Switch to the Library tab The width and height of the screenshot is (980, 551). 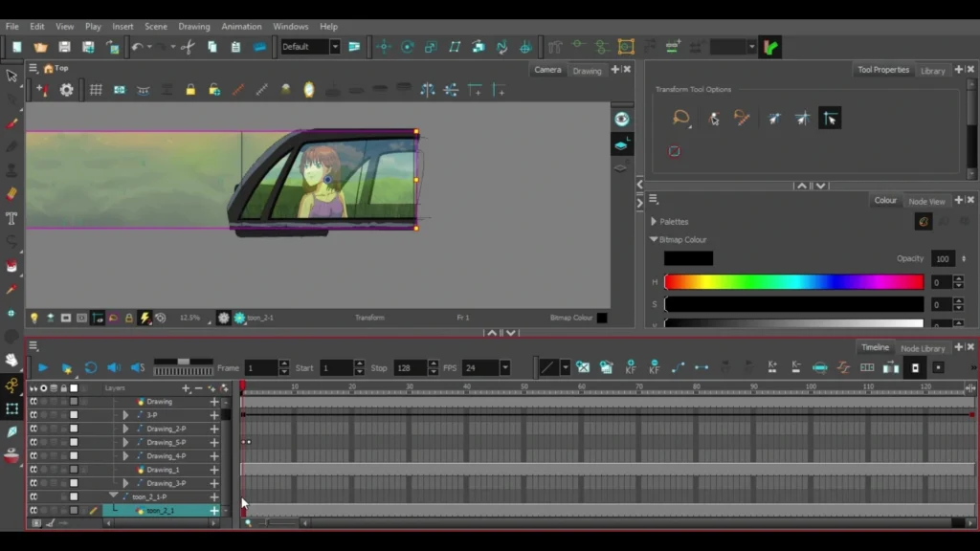pyautogui.click(x=932, y=71)
